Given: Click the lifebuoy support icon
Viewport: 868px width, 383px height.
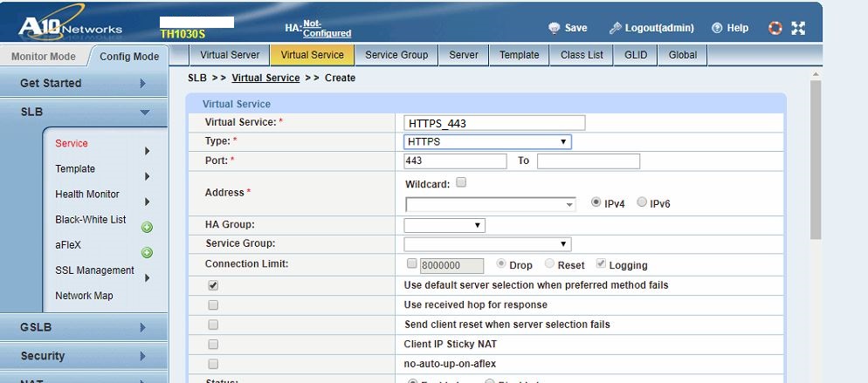Looking at the screenshot, I should (x=775, y=28).
